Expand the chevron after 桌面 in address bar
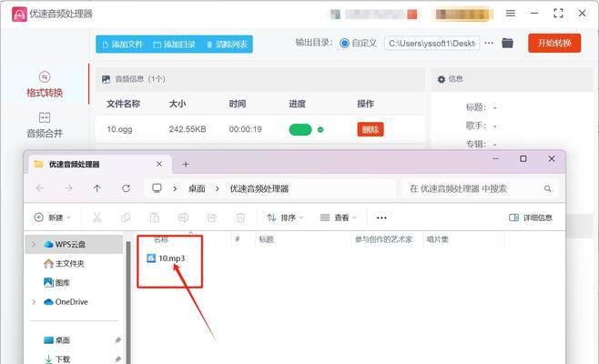This screenshot has width=599, height=364. (x=217, y=188)
